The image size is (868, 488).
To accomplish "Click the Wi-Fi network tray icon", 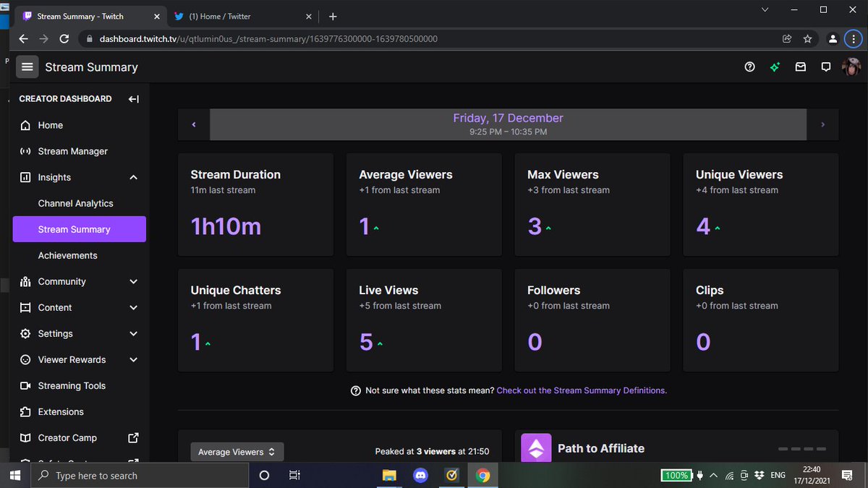I will pyautogui.click(x=729, y=475).
